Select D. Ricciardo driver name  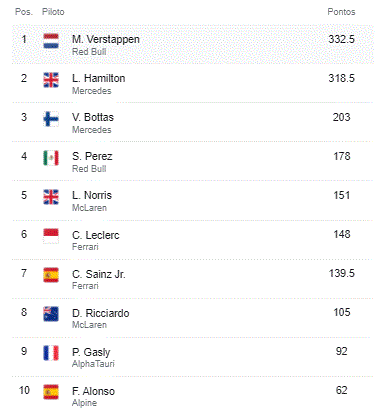click(x=101, y=313)
